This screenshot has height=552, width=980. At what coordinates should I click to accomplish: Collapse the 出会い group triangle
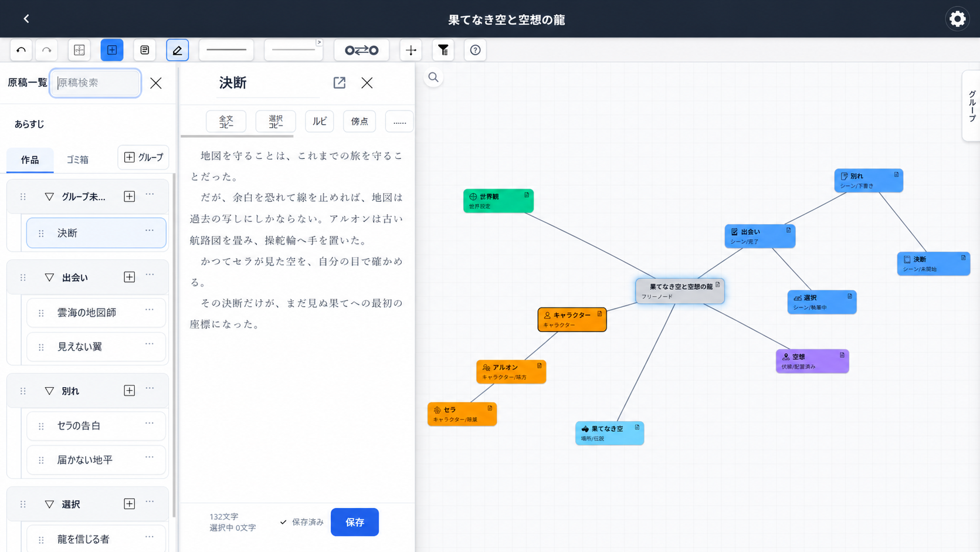(x=49, y=277)
